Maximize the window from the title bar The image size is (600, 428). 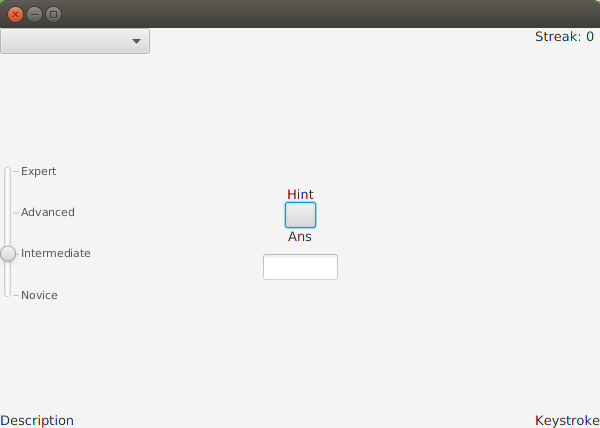(54, 15)
